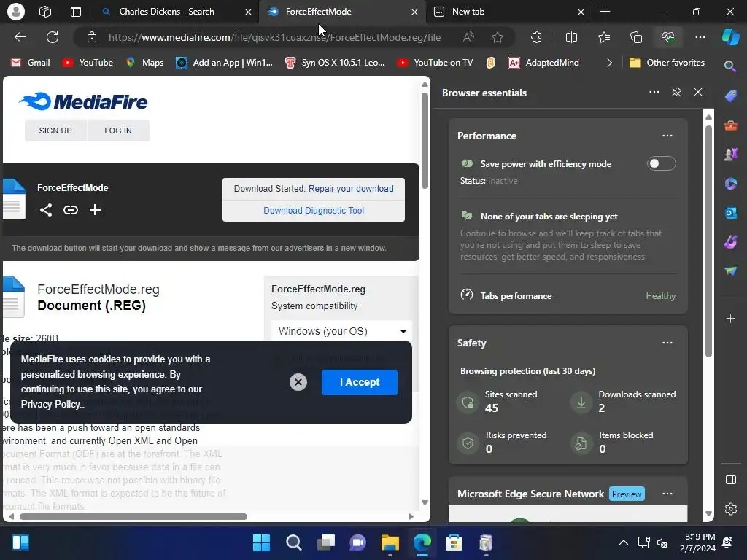Open the sidebar Search icon

tap(730, 66)
